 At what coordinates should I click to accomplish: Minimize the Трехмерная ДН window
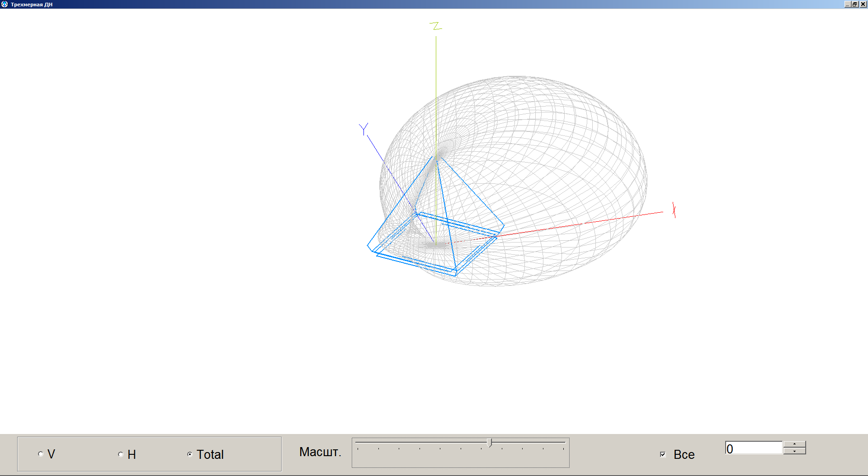click(847, 4)
